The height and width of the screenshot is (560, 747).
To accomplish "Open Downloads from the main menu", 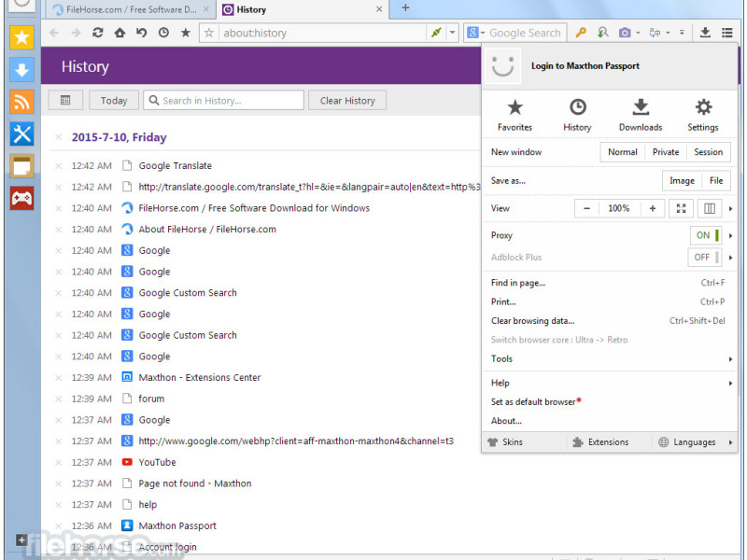I will point(641,115).
